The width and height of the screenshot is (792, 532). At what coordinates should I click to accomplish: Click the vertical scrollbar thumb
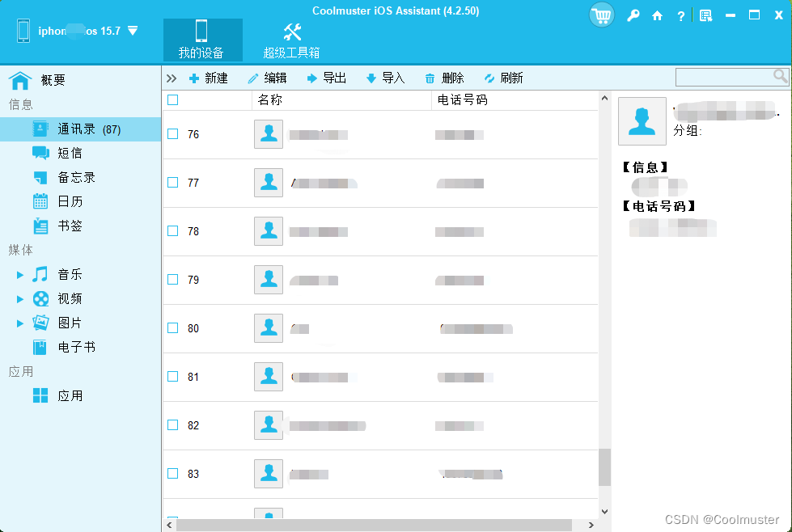pyautogui.click(x=604, y=467)
